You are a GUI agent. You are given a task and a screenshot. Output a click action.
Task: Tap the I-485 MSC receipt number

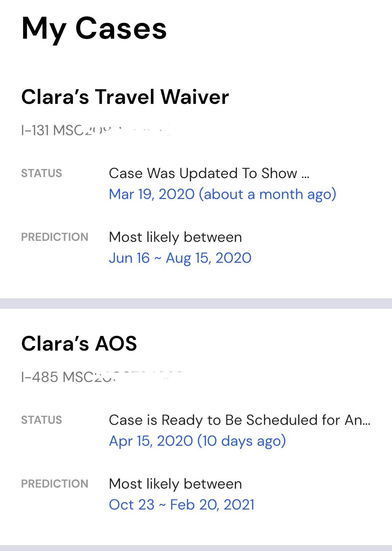pos(102,377)
